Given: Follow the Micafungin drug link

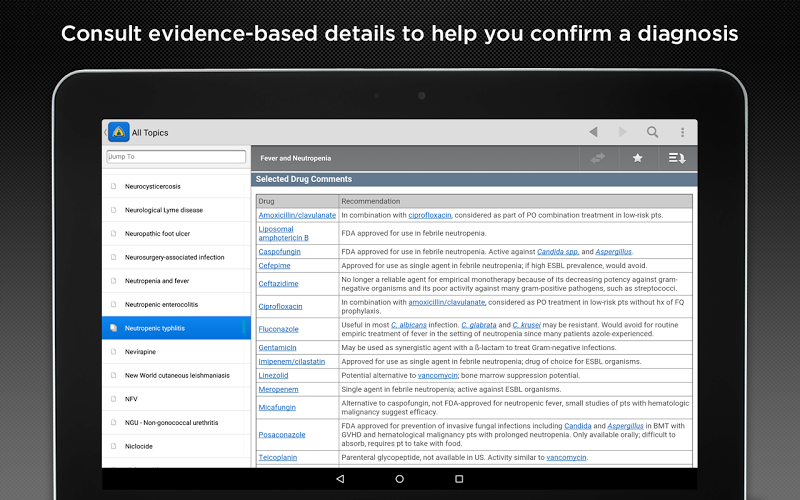Looking at the screenshot, I should (x=277, y=407).
